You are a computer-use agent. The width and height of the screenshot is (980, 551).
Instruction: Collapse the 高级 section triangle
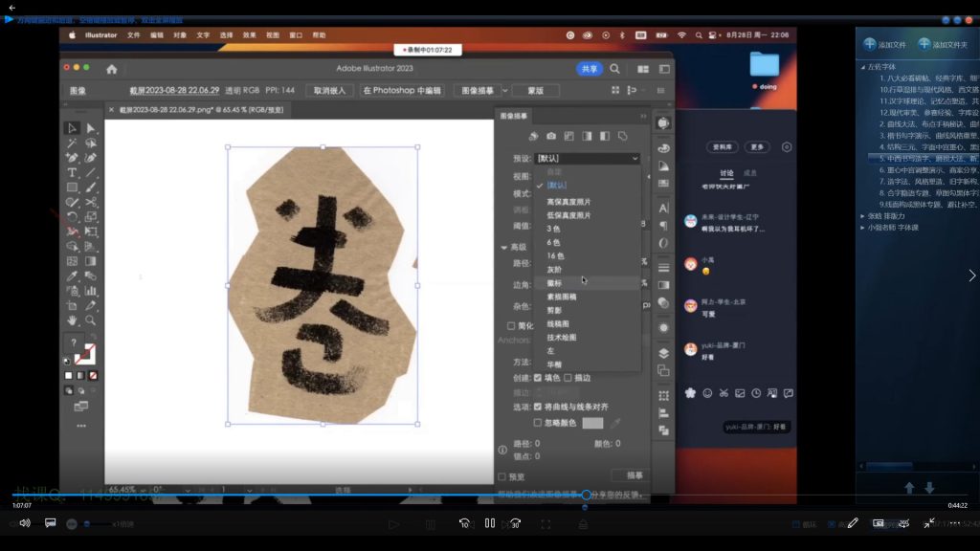tap(504, 247)
